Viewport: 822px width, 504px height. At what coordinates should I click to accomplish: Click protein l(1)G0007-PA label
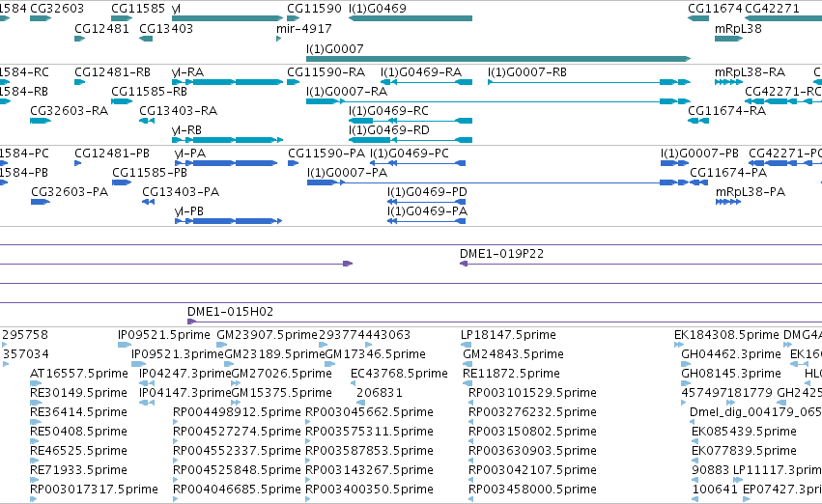(348, 173)
